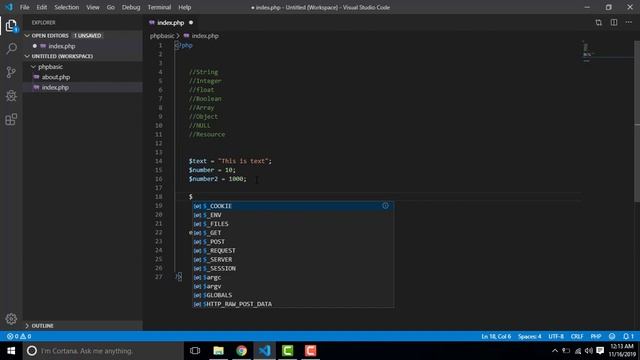
Task: Choose the $_SESSION suggestion
Action: click(293, 269)
